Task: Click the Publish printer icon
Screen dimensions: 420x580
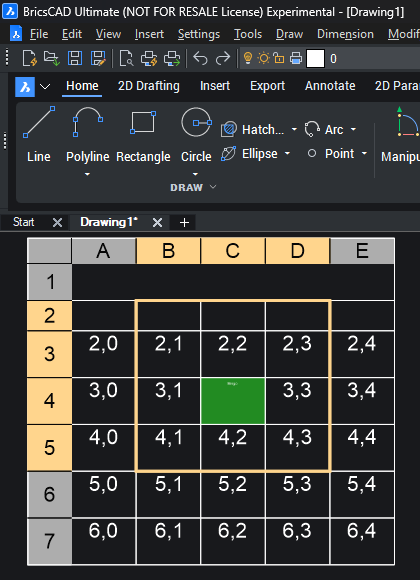Action: click(172, 58)
